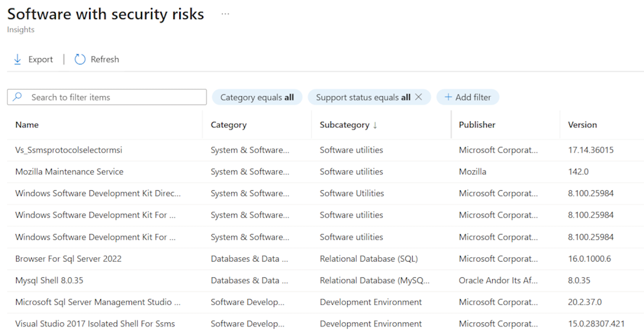Sort by the Category column header
Viewport: 644px width, 332px height.
[229, 125]
